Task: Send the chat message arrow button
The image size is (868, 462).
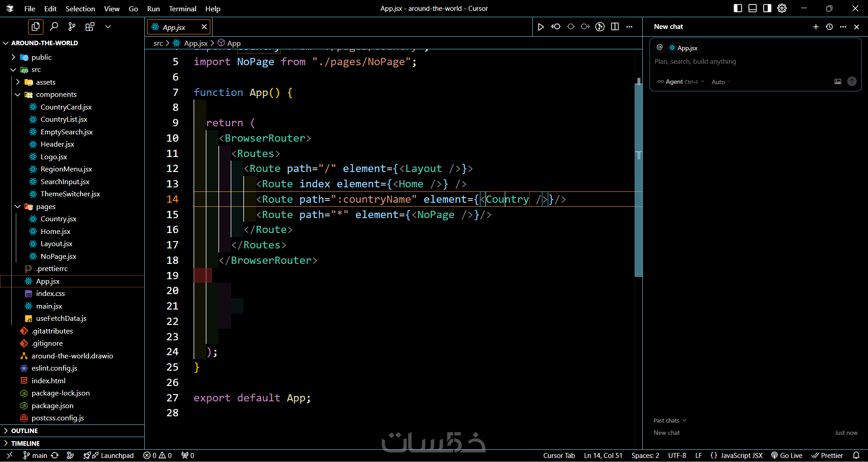Action: (852, 81)
